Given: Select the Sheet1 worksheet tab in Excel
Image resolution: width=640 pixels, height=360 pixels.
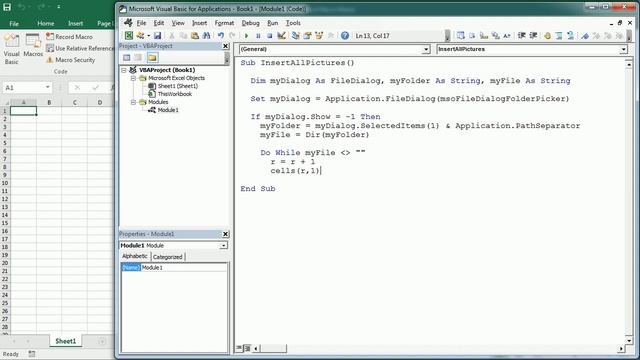Looking at the screenshot, I should point(66,341).
